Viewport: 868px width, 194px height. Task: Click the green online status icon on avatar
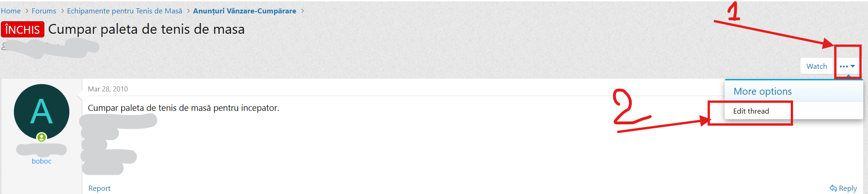[42, 137]
